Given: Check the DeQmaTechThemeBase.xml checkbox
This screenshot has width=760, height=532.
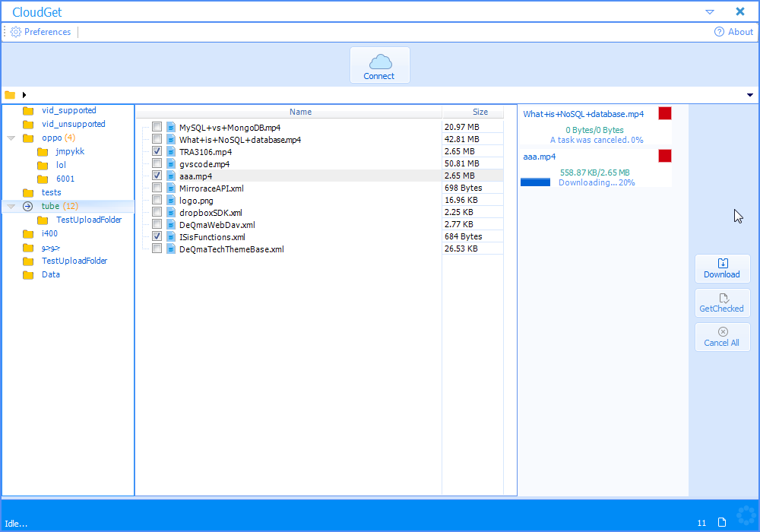Looking at the screenshot, I should 157,249.
